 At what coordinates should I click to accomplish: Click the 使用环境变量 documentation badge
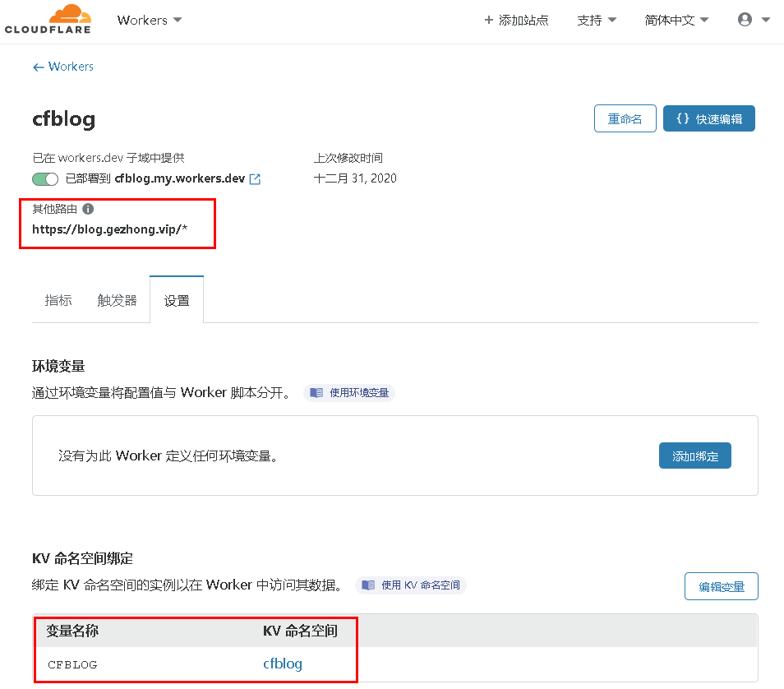coord(350,393)
